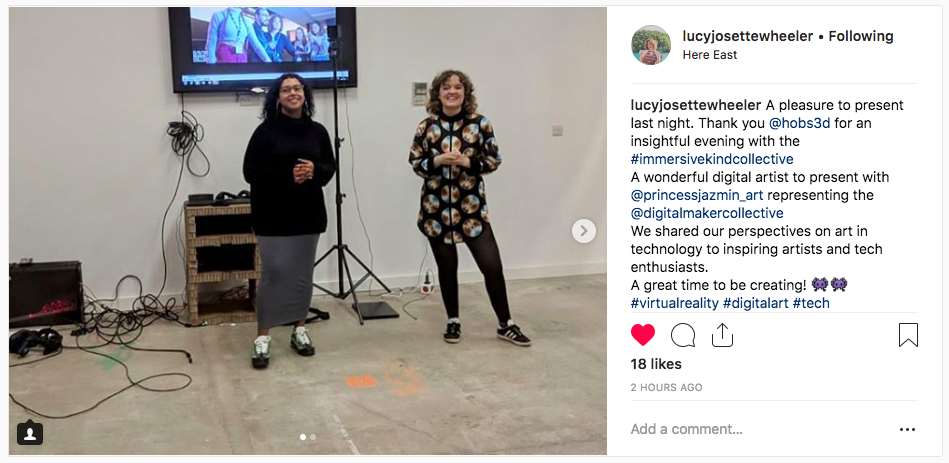Open comments with the speech bubble icon
The height and width of the screenshot is (463, 949).
[683, 335]
